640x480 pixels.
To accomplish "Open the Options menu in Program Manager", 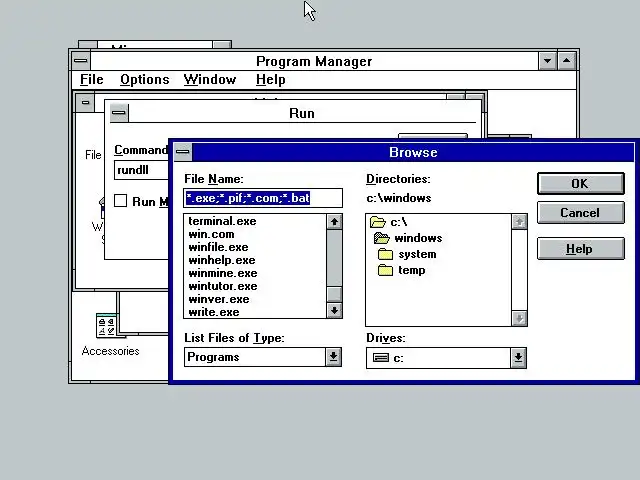I will (144, 80).
